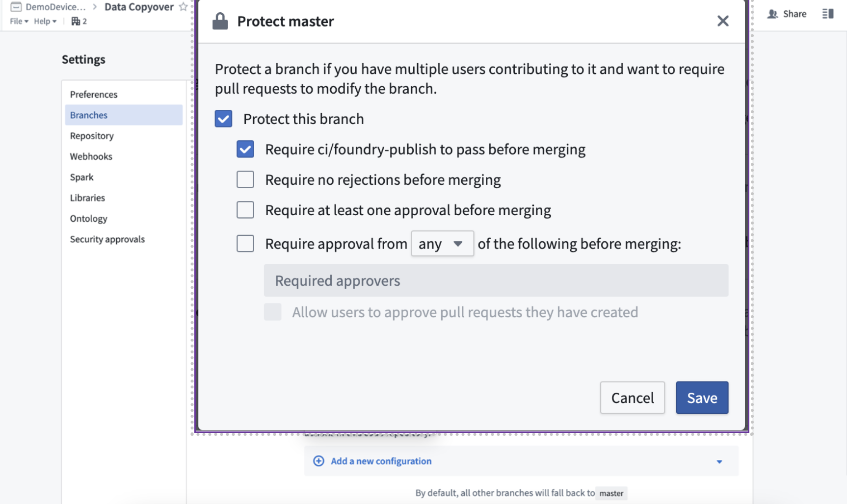Screen dimensions: 847x504
Task: Click the plus icon for new configuration
Action: (318, 461)
